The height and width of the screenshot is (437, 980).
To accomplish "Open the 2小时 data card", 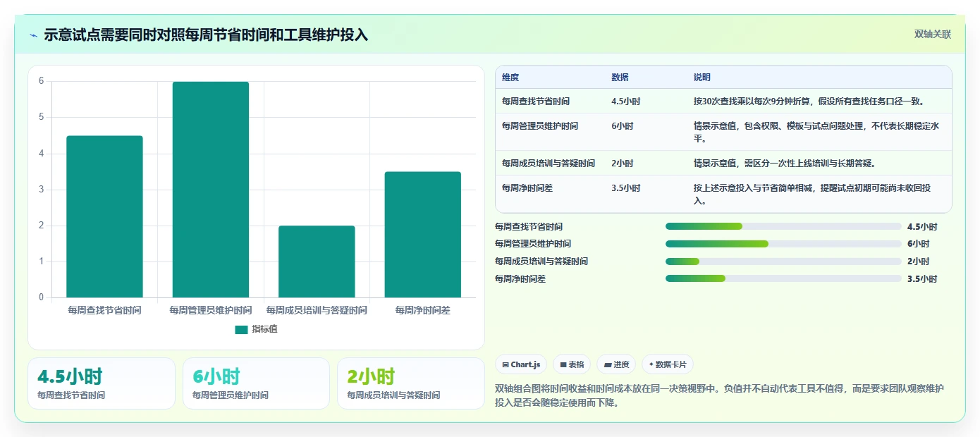I will 411,383.
